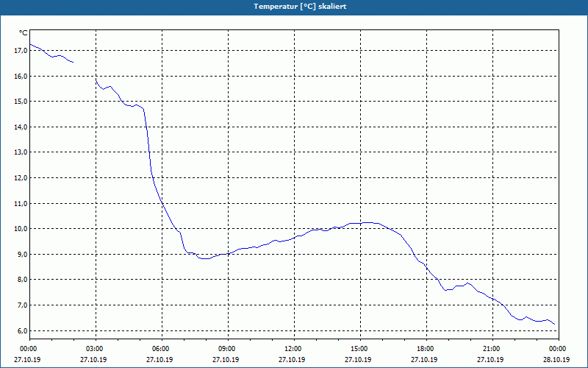Click the 28.10.19 date label

556,359
